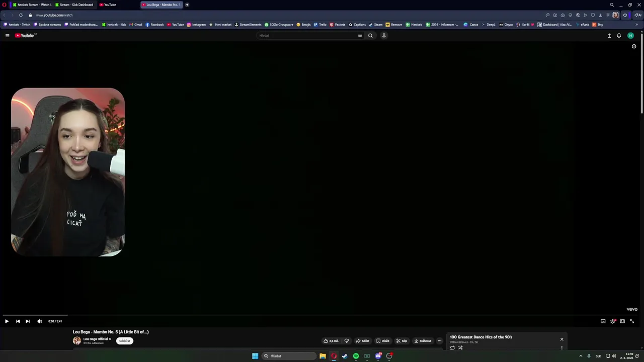
Task: Open Windows Start menu
Action: click(x=255, y=356)
